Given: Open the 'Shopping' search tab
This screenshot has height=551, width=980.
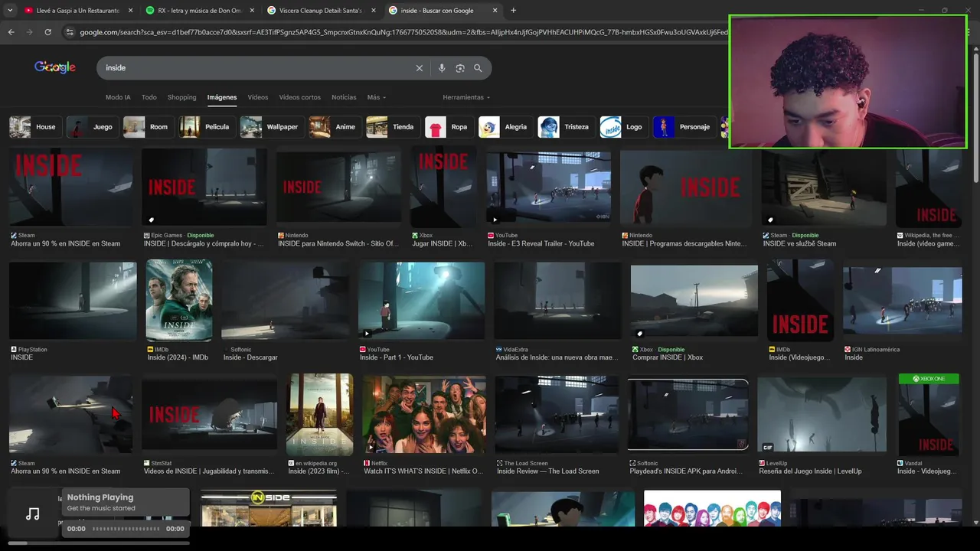Looking at the screenshot, I should pyautogui.click(x=182, y=97).
